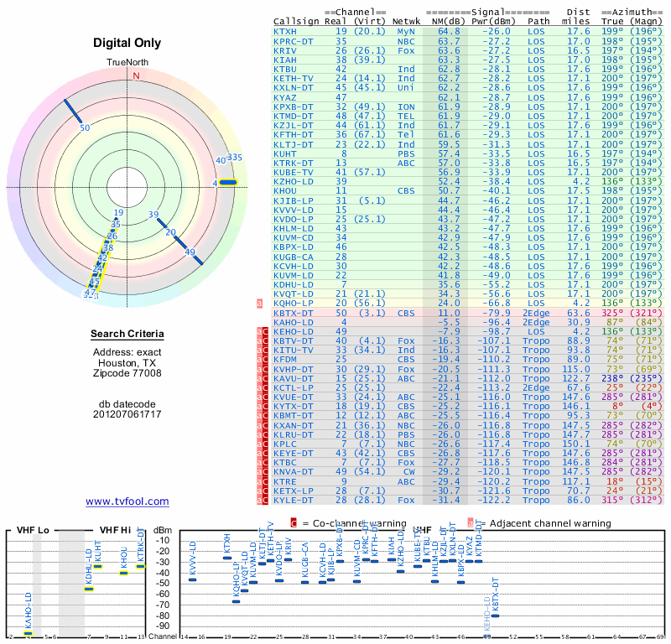Viewport: 671px width, 644px height.
Task: Click the 238° true azimuth in KAVU-DT row
Action: [x=612, y=379]
